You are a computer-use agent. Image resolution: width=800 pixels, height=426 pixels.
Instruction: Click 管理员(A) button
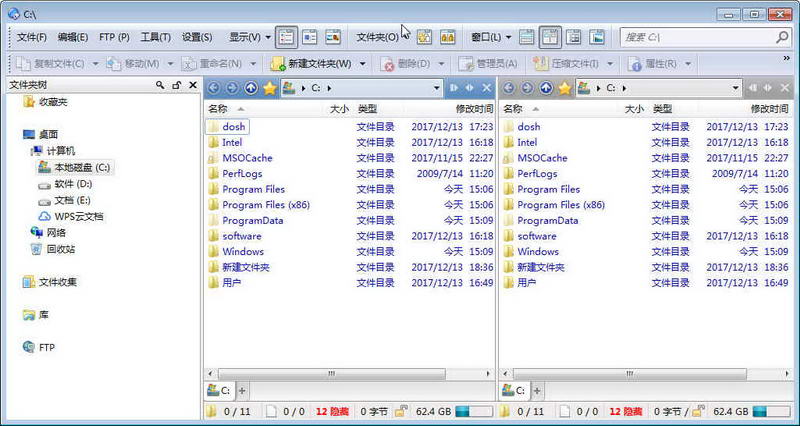coord(488,64)
